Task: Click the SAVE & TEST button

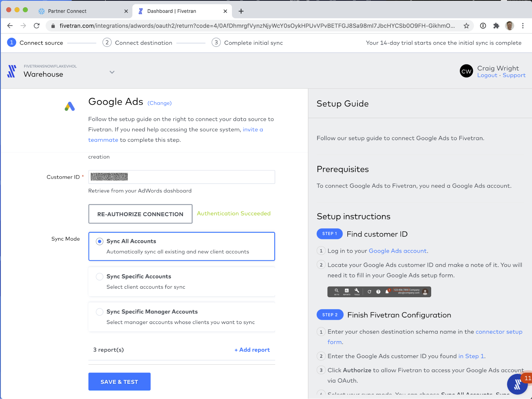Action: (x=119, y=382)
